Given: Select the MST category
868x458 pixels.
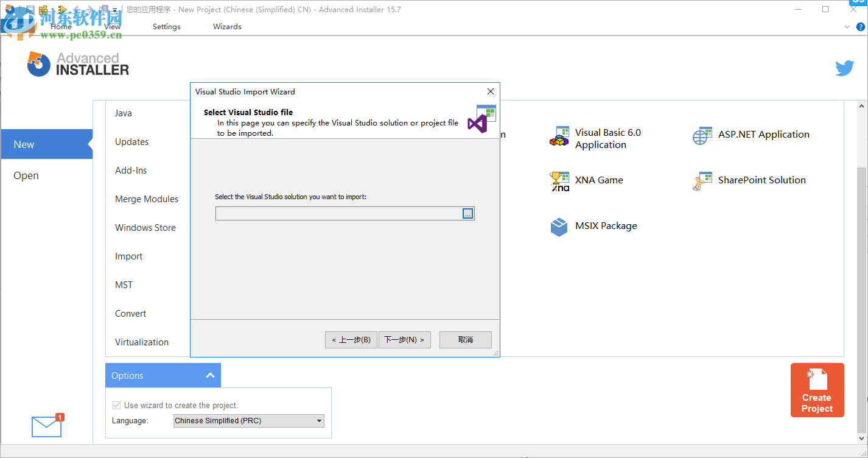Looking at the screenshot, I should click(x=124, y=285).
